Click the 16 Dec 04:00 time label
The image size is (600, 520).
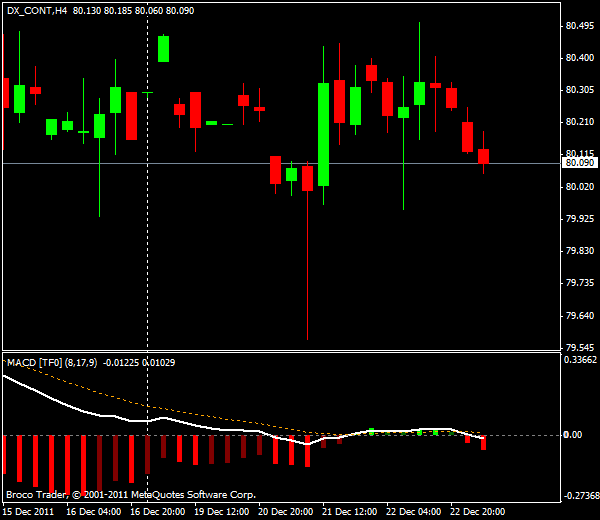(94, 512)
